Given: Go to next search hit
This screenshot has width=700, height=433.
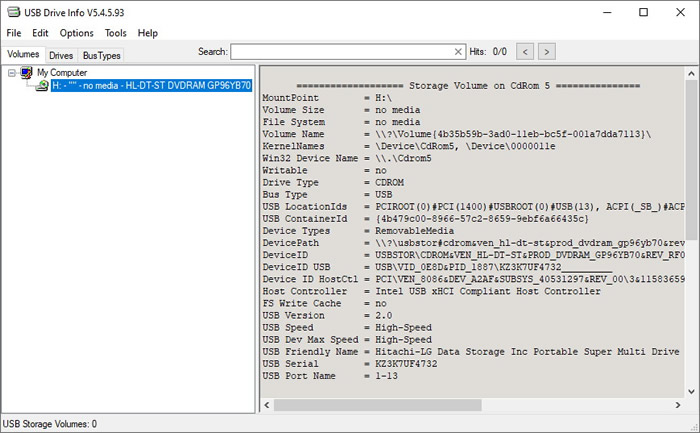Looking at the screenshot, I should pyautogui.click(x=547, y=51).
